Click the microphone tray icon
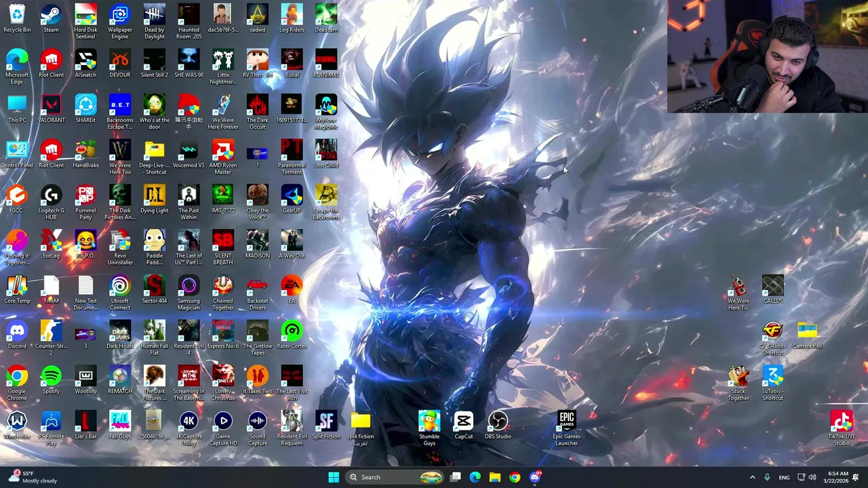 tap(767, 477)
